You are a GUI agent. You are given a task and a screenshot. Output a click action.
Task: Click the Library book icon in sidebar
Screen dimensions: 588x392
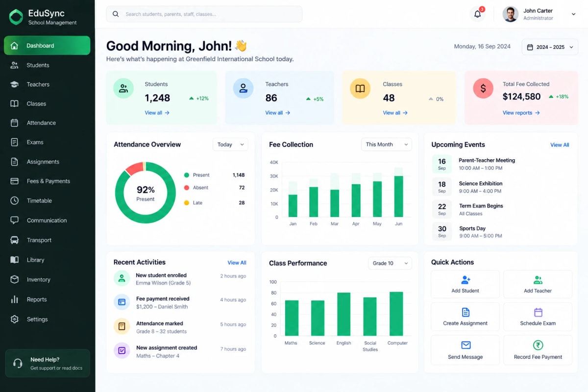click(15, 260)
